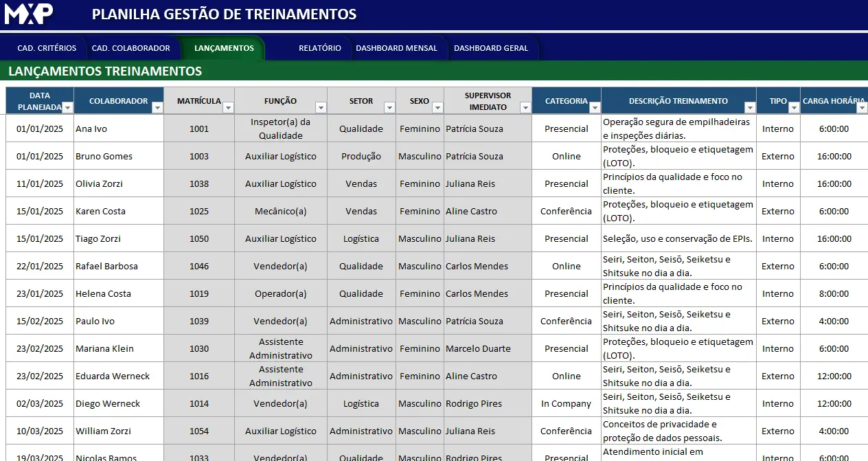Viewport: 868px width, 461px height.
Task: Open the Descrição Treinamento filter dropdown
Action: 750,107
